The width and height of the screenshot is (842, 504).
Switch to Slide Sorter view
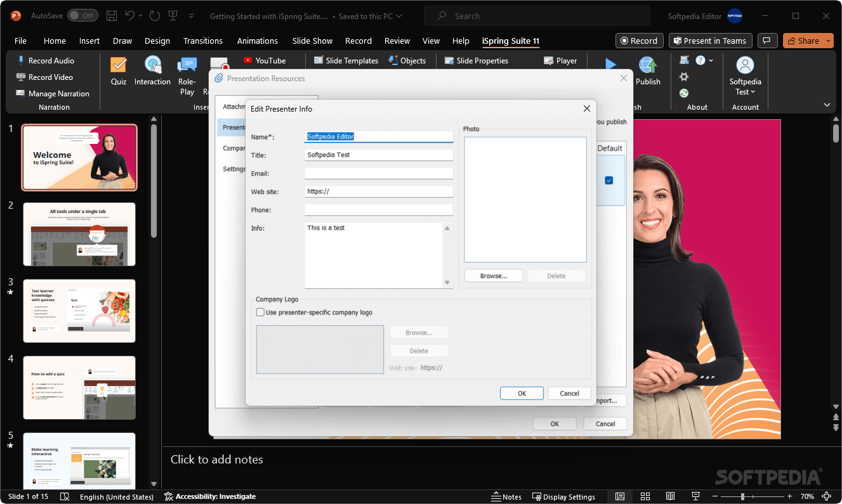(x=645, y=496)
